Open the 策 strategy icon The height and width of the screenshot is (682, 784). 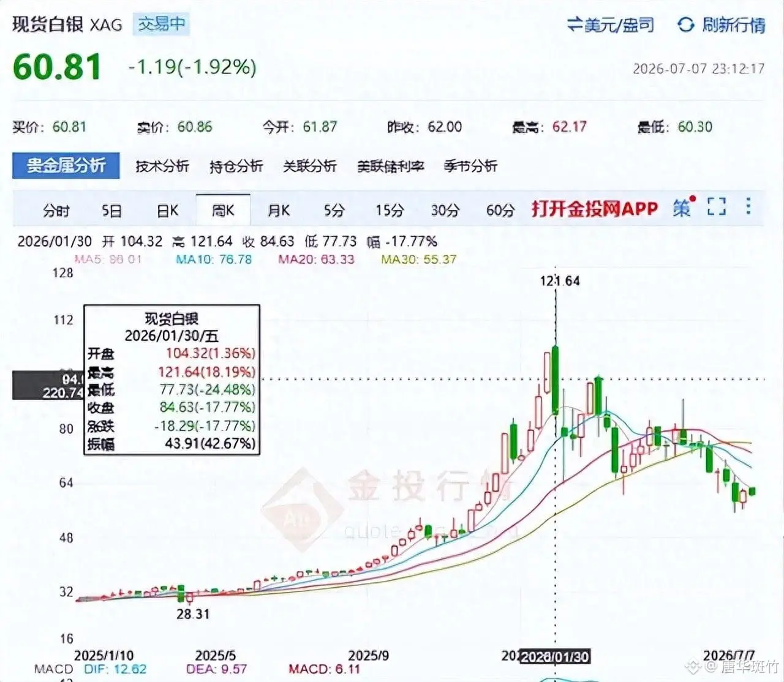coord(684,208)
